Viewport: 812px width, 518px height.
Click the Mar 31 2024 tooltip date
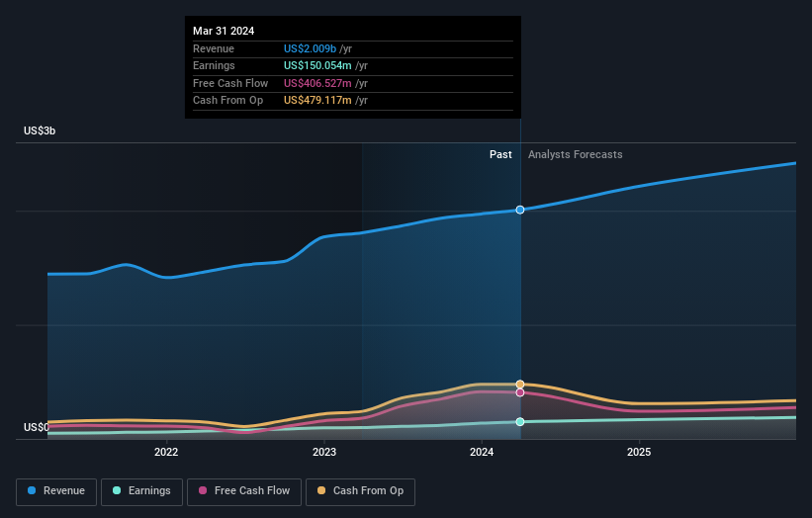(224, 31)
